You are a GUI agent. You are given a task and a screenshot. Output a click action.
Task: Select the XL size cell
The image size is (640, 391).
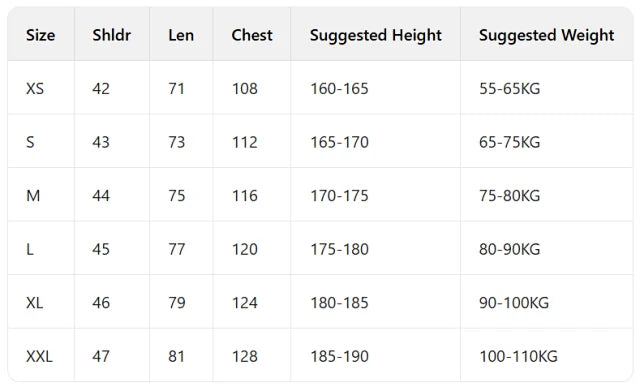(x=34, y=302)
